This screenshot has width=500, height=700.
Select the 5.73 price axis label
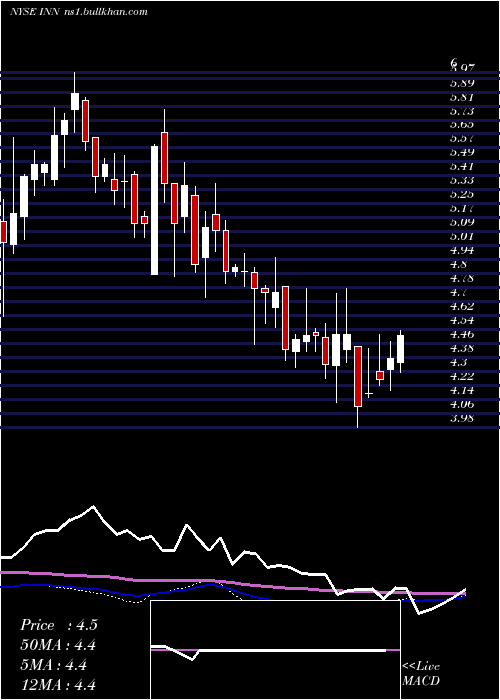462,111
